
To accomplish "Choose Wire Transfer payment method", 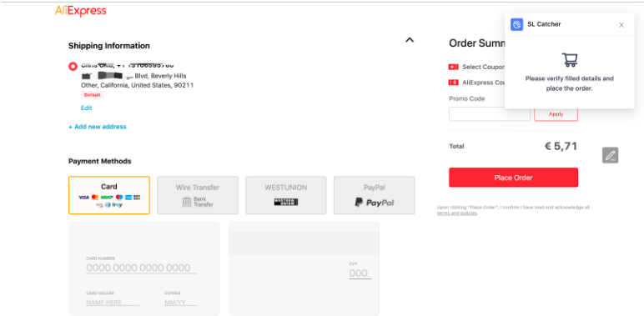I will tap(198, 195).
